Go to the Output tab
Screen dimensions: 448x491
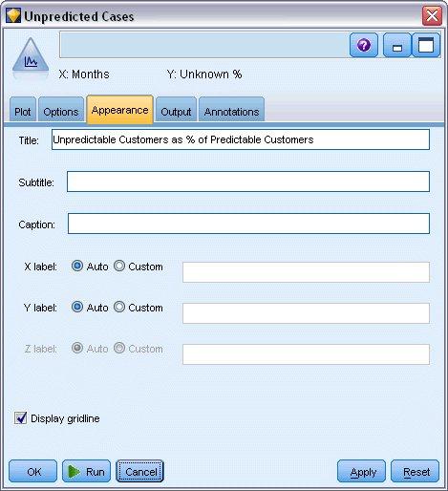click(176, 110)
